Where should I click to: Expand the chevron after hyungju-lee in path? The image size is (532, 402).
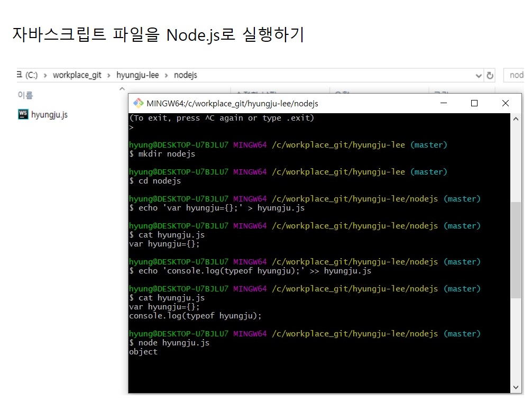pos(167,75)
